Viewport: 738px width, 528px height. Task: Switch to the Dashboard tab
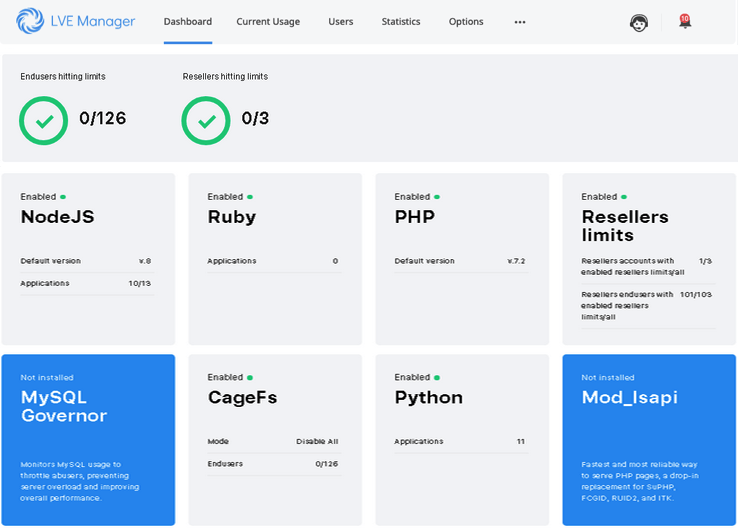[188, 22]
